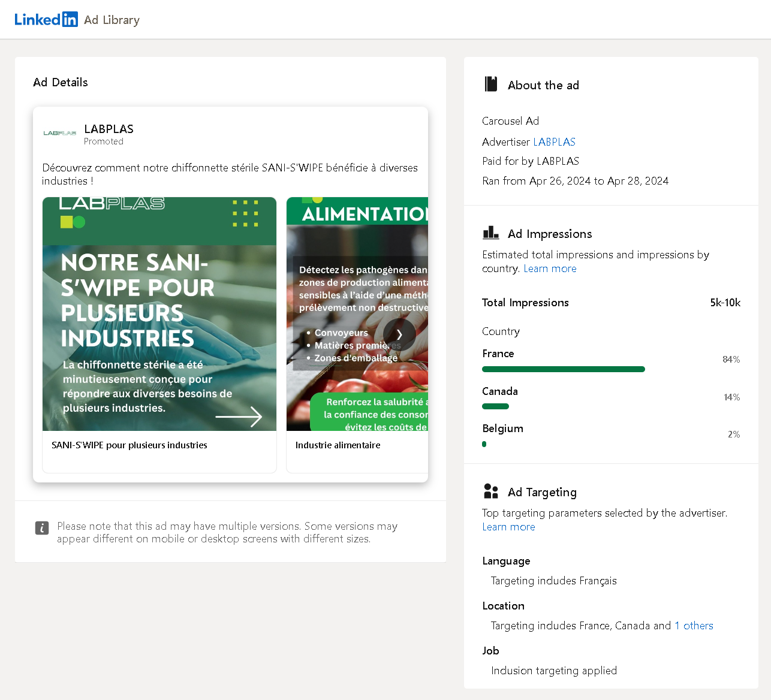The image size is (771, 700).
Task: Open Learn more under Ad Targeting
Action: (x=508, y=527)
